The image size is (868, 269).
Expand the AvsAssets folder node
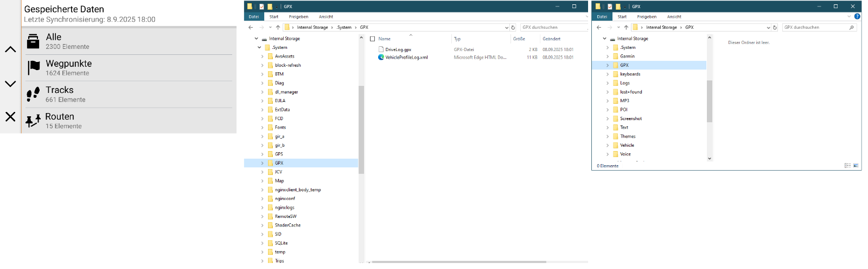point(263,57)
